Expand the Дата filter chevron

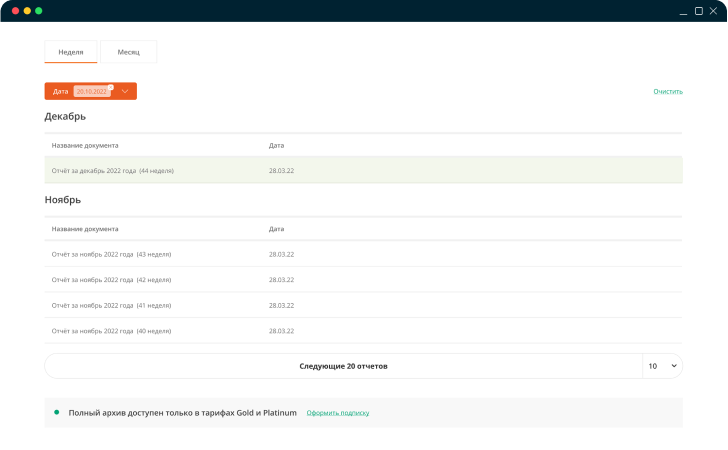125,91
